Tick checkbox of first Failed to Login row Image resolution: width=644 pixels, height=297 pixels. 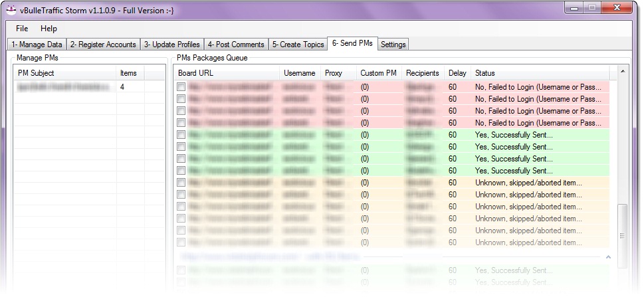coord(181,87)
